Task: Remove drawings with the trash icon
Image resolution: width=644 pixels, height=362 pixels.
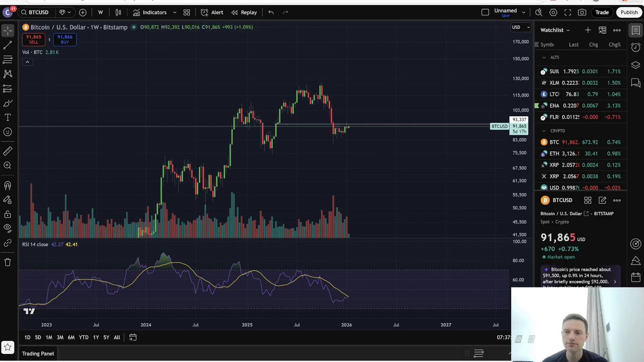Action: (8, 262)
